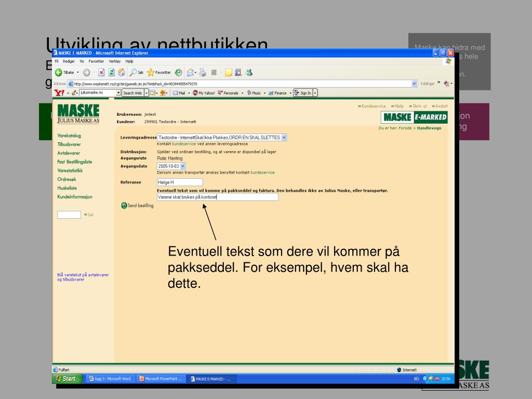
Task: Expand the Mail dropdown arrow
Action: coord(189,93)
